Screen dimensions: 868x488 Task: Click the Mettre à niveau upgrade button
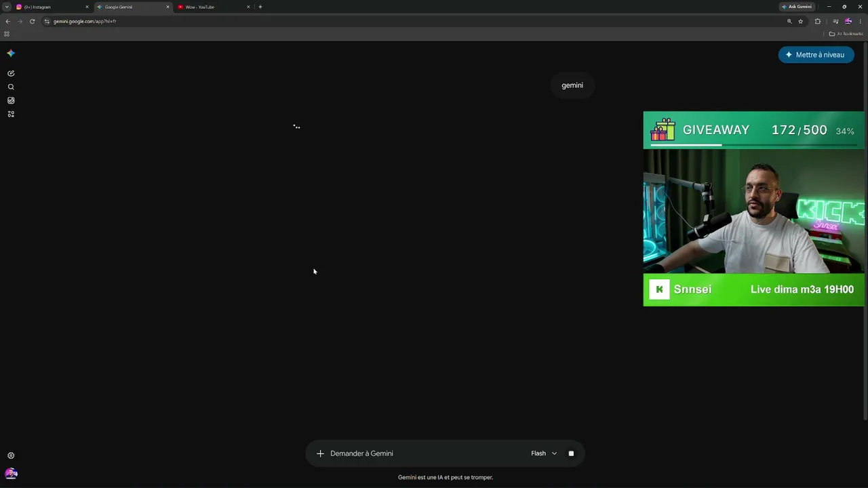816,55
